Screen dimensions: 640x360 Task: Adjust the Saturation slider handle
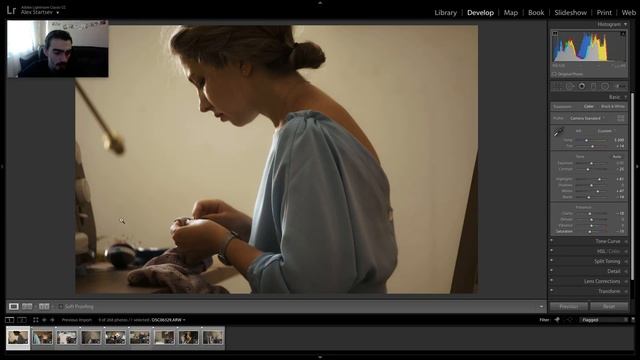coord(590,231)
